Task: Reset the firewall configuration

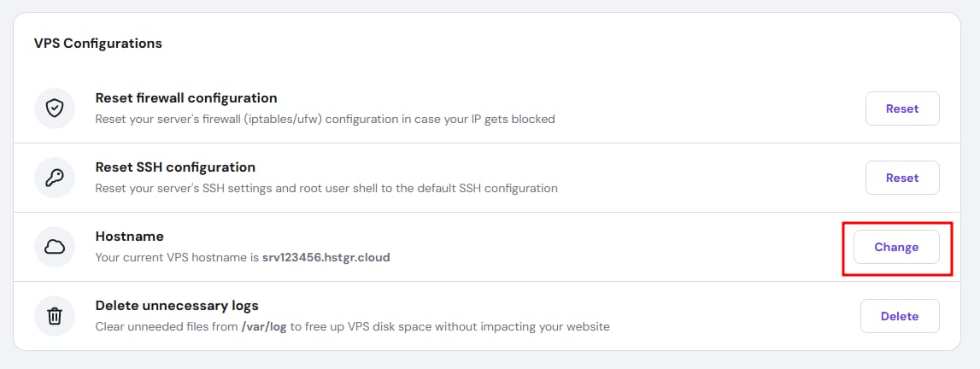Action: click(x=902, y=108)
